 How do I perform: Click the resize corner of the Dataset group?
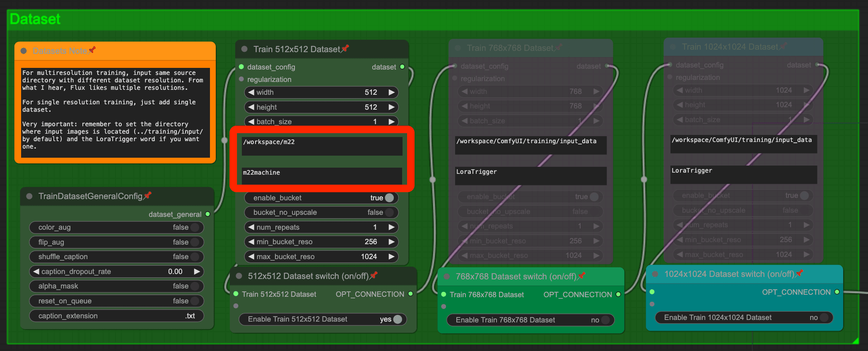[856, 340]
